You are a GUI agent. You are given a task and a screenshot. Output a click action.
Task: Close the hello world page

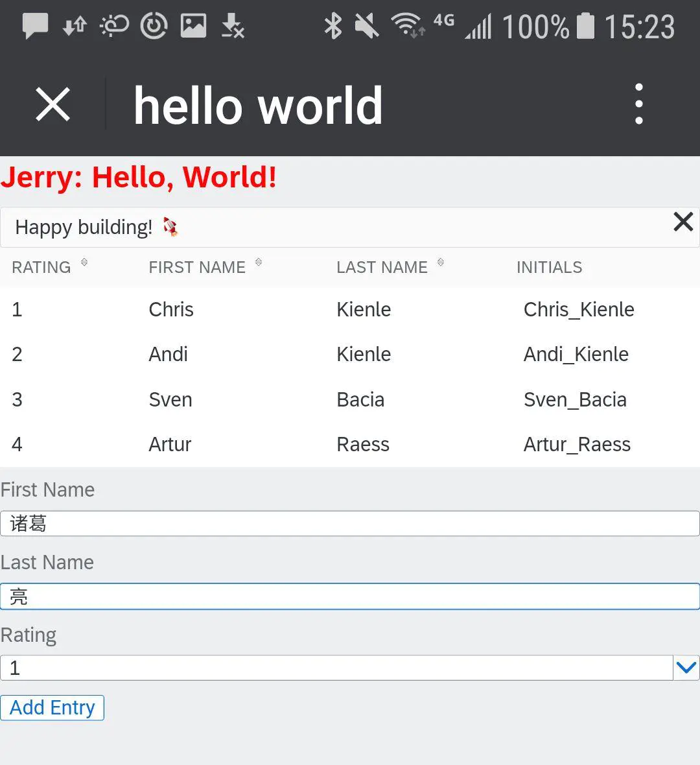52,105
